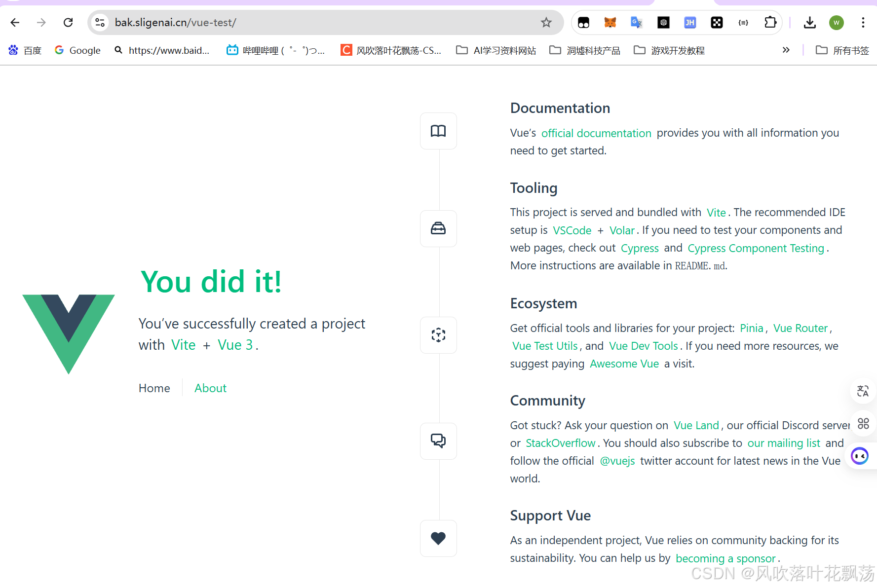Open the curly braces extension icon
The image size is (877, 588).
(743, 22)
